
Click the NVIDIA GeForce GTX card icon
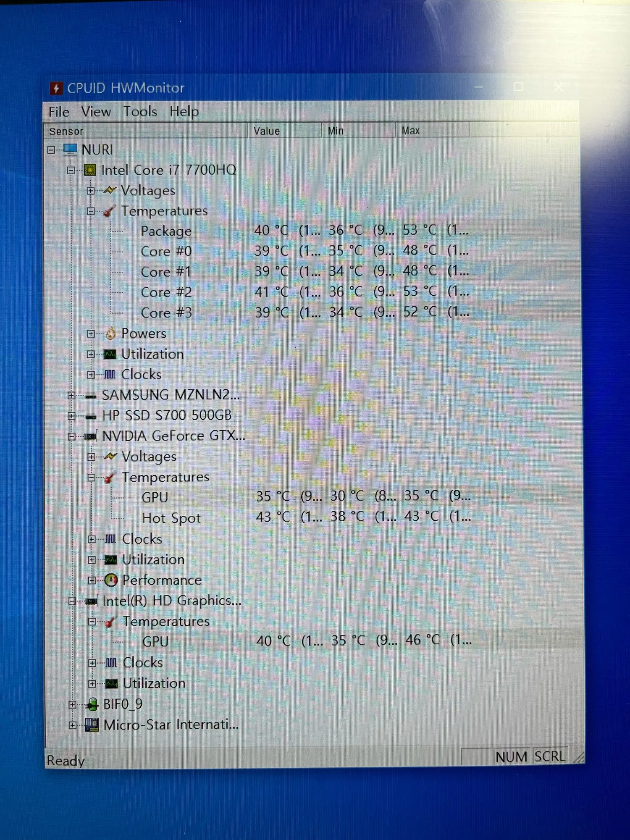coord(91,436)
